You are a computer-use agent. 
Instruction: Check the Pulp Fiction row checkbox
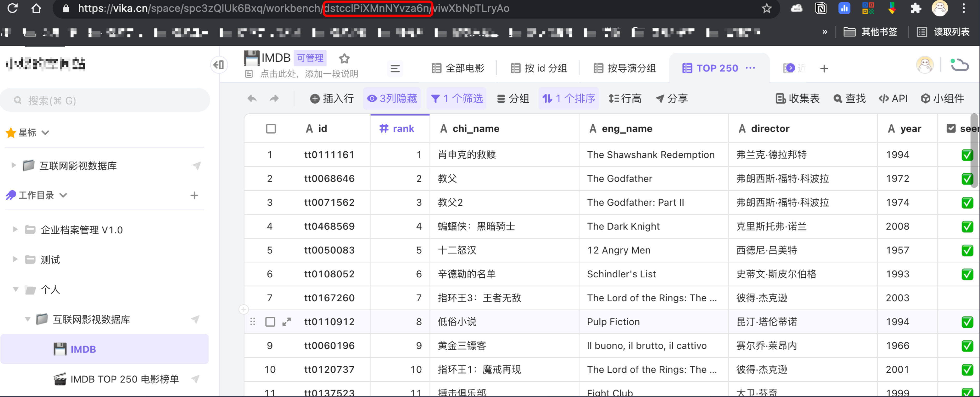coord(270,322)
